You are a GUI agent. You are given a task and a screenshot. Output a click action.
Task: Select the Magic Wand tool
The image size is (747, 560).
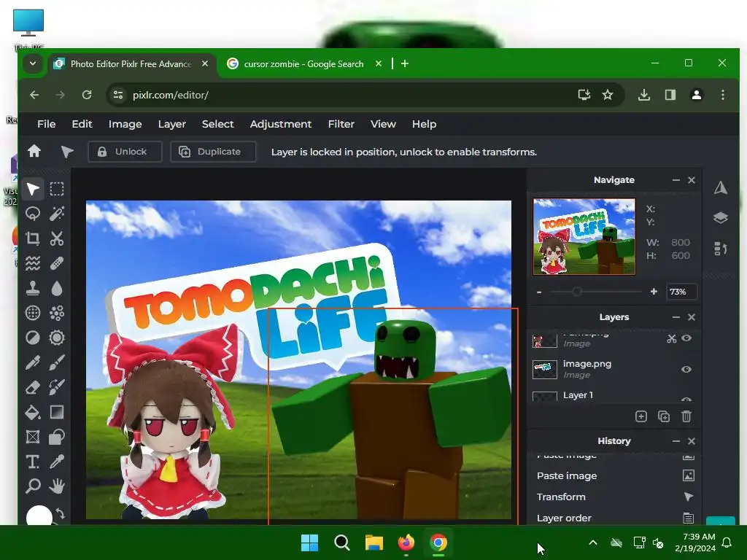tap(57, 214)
